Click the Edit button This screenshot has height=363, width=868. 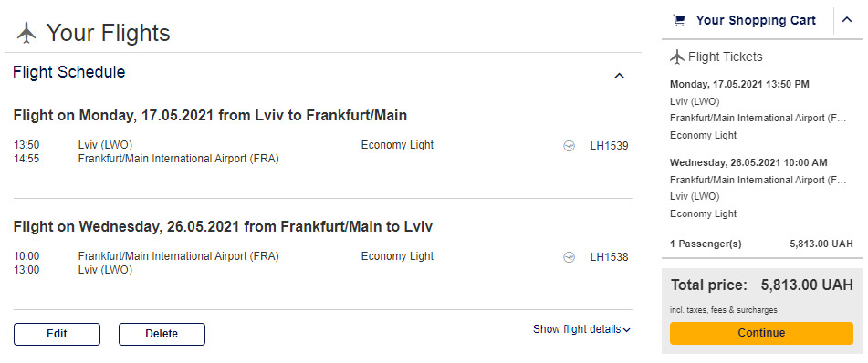click(57, 334)
